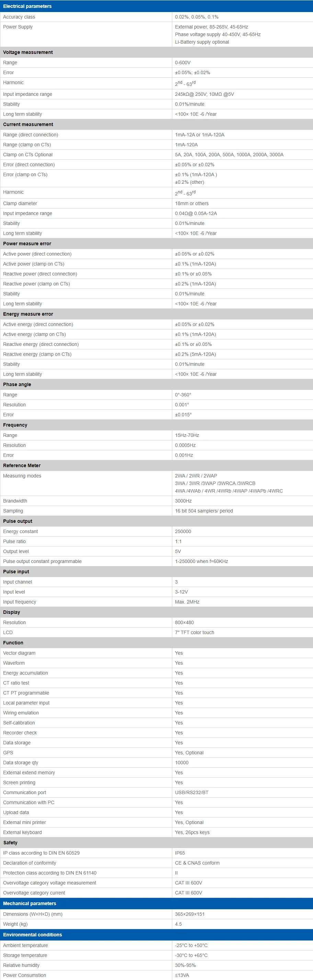Select the IP65 value cell

click(180, 853)
